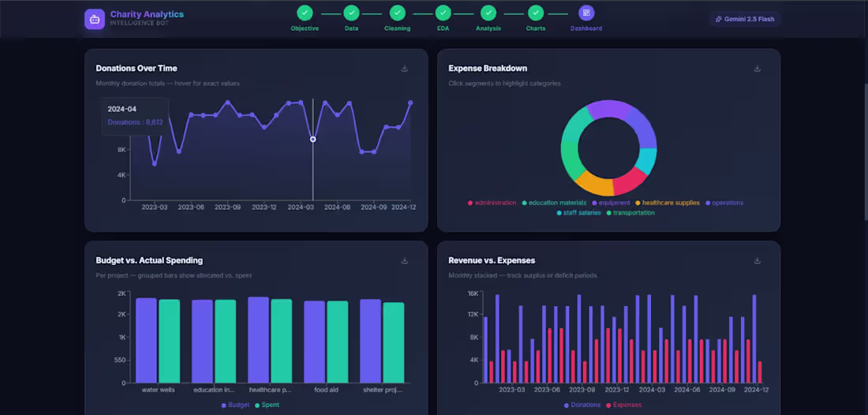Screen dimensions: 868x415
Task: Click the education in... axis label
Action: [x=214, y=390]
